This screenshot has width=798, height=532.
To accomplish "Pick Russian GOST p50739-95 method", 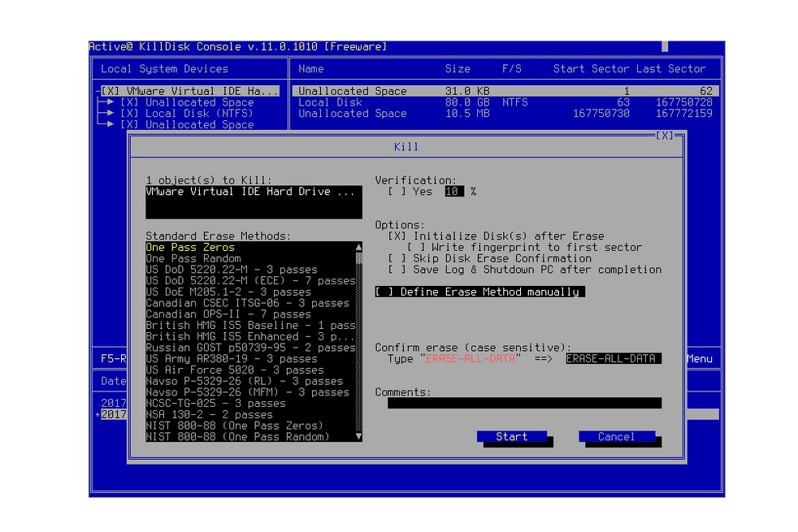I will [x=250, y=348].
